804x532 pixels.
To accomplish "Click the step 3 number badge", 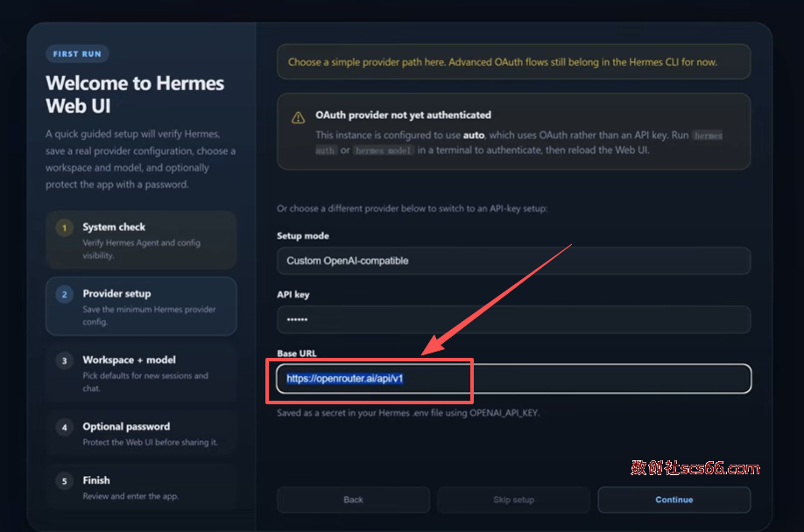I will (64, 360).
